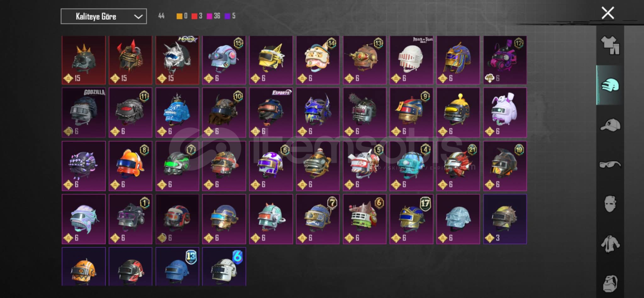Select the helmet category icon in sidebar
644x298 pixels.
(x=610, y=85)
